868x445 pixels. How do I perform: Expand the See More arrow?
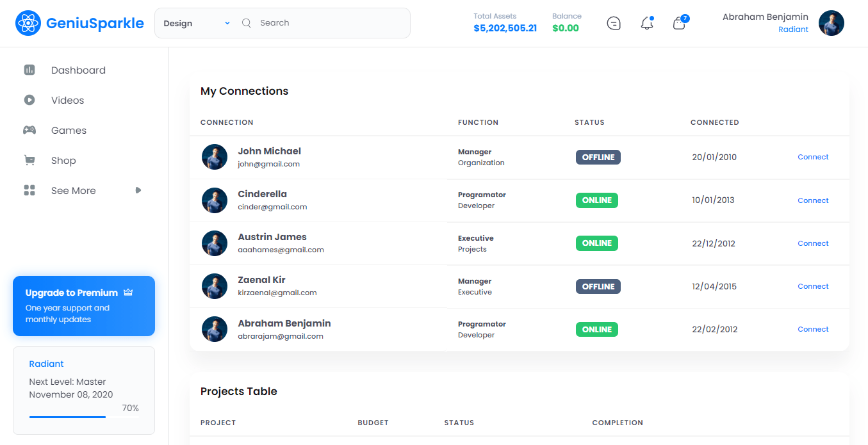(138, 191)
